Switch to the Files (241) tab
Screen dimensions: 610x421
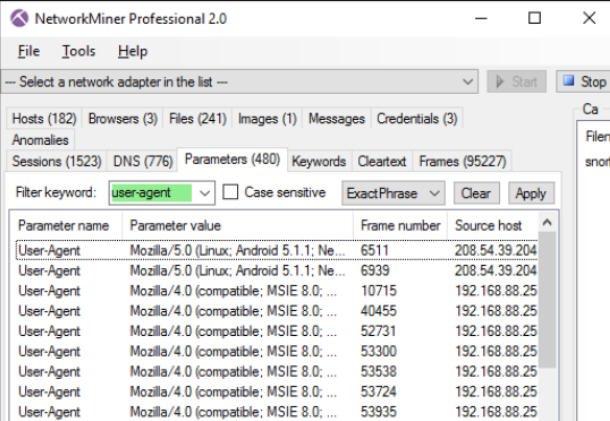(198, 119)
